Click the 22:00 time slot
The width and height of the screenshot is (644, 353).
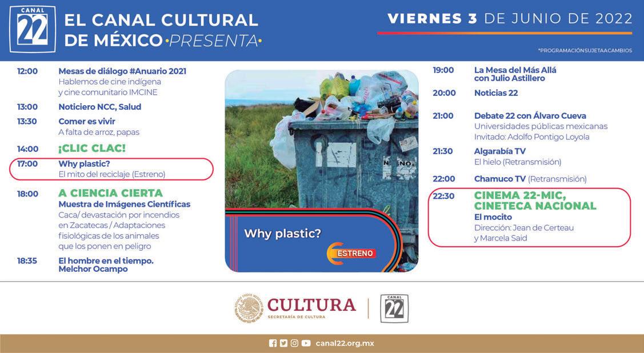click(x=443, y=179)
